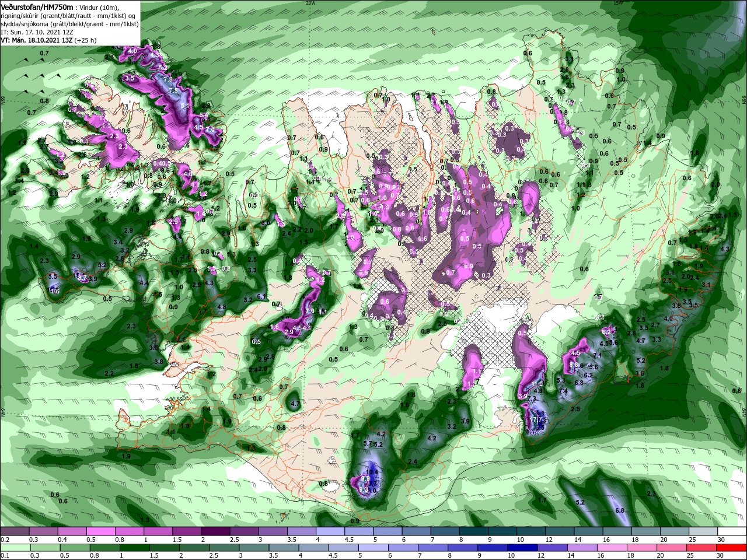Click the 'IT: Sun. 17. 10. 2021 12Z' line
747x560 pixels.
(x=37, y=33)
